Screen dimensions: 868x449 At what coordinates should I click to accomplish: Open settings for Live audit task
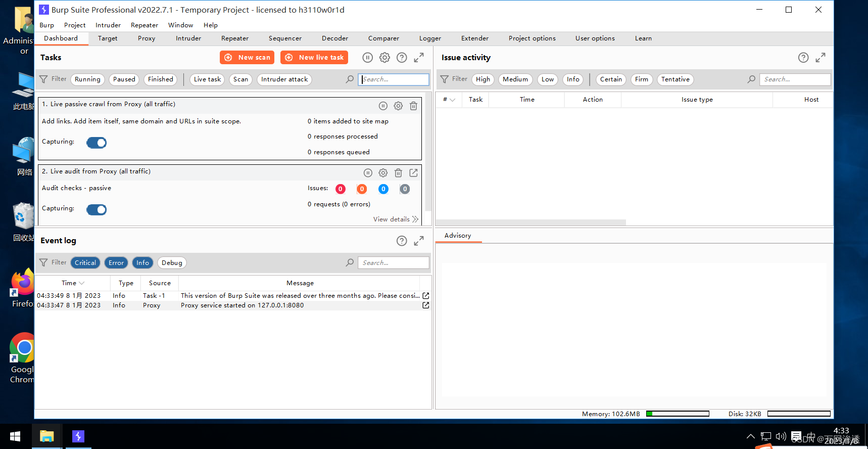[383, 173]
